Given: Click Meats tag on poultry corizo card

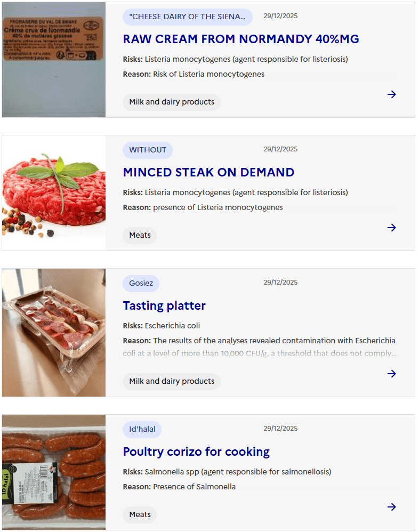Looking at the screenshot, I should click(140, 514).
